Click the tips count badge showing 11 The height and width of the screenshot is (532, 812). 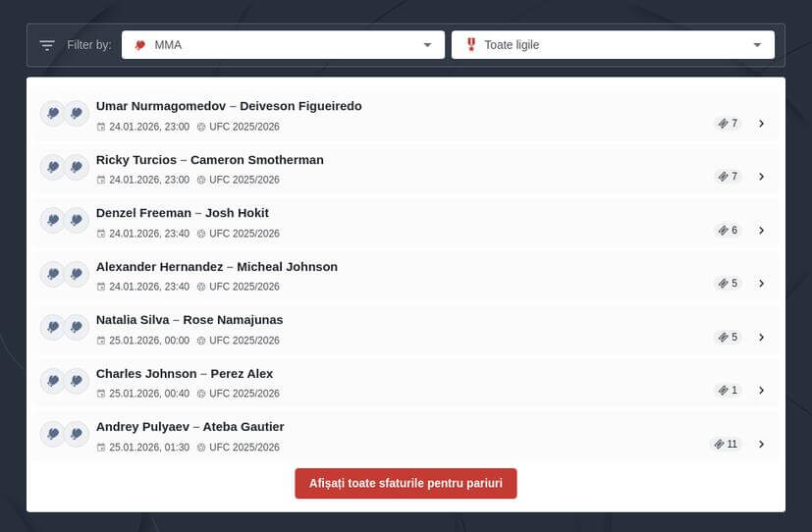(726, 444)
